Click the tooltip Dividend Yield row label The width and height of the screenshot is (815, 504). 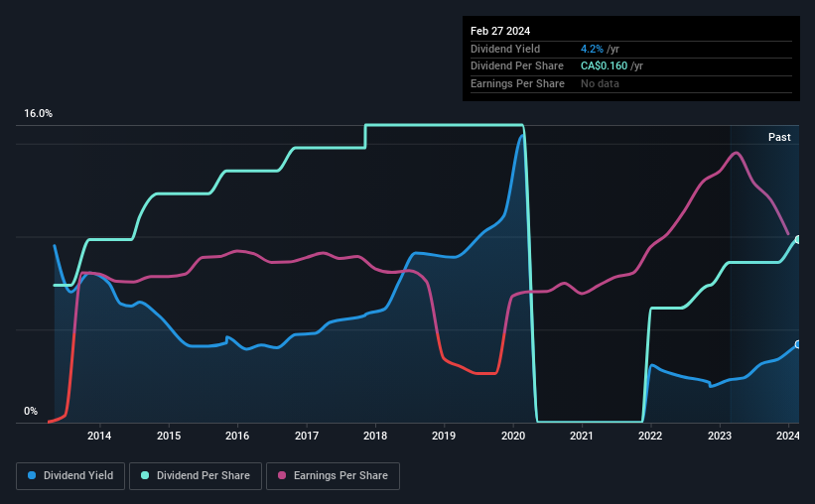(505, 49)
